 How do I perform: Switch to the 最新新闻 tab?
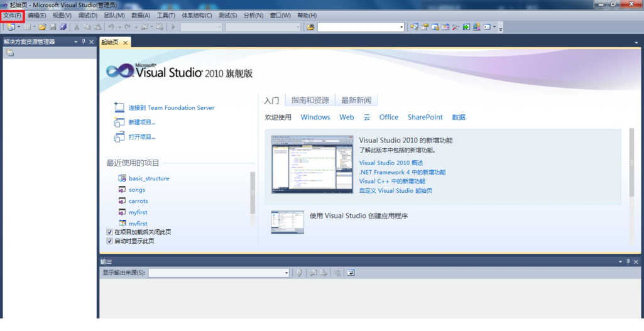pyautogui.click(x=356, y=100)
